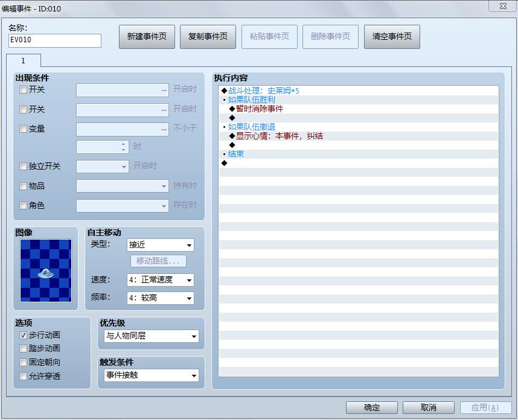518x420 pixels.
Task: Click the 新建事件页 button
Action: tap(147, 37)
